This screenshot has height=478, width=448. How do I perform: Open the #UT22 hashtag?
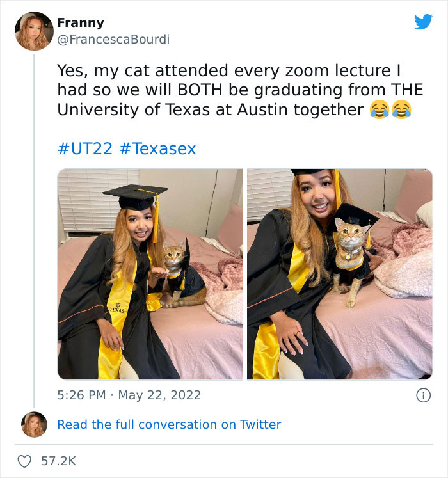(x=85, y=148)
